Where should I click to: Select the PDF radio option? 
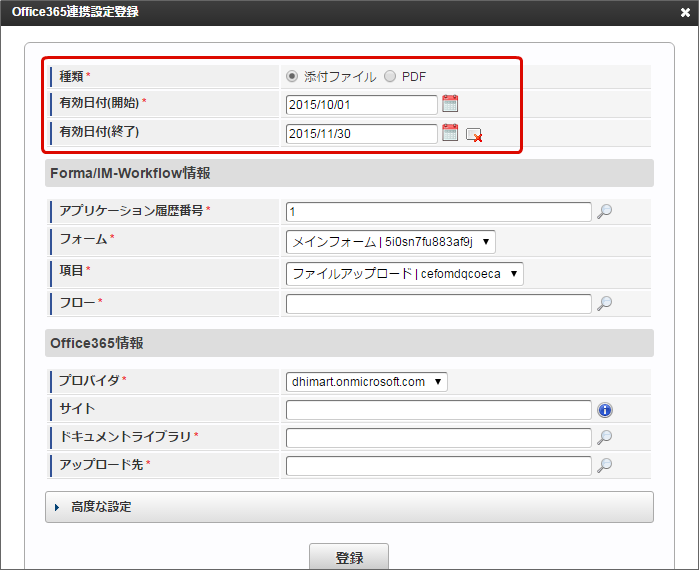(x=390, y=77)
